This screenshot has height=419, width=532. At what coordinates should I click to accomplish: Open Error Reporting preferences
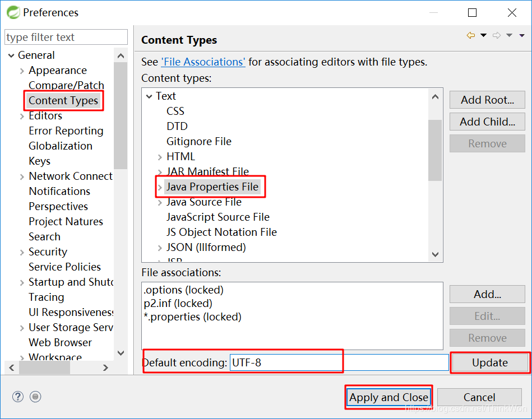coord(66,131)
